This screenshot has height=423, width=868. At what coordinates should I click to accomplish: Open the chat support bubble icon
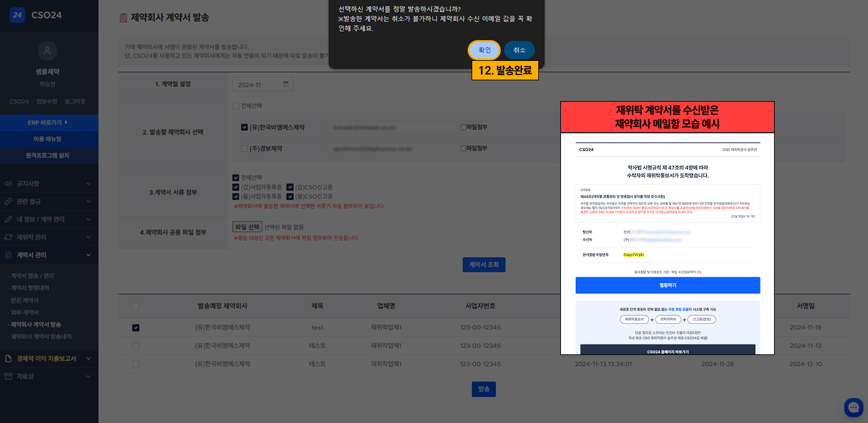coord(854,407)
